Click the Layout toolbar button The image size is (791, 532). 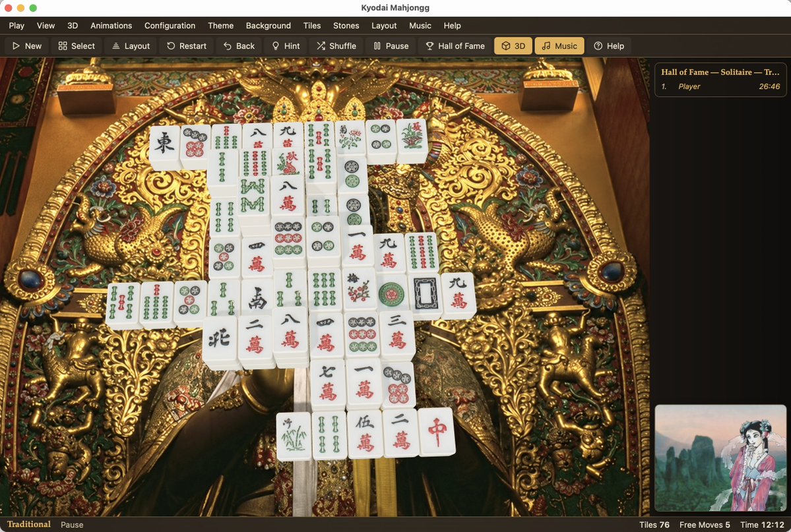point(131,46)
